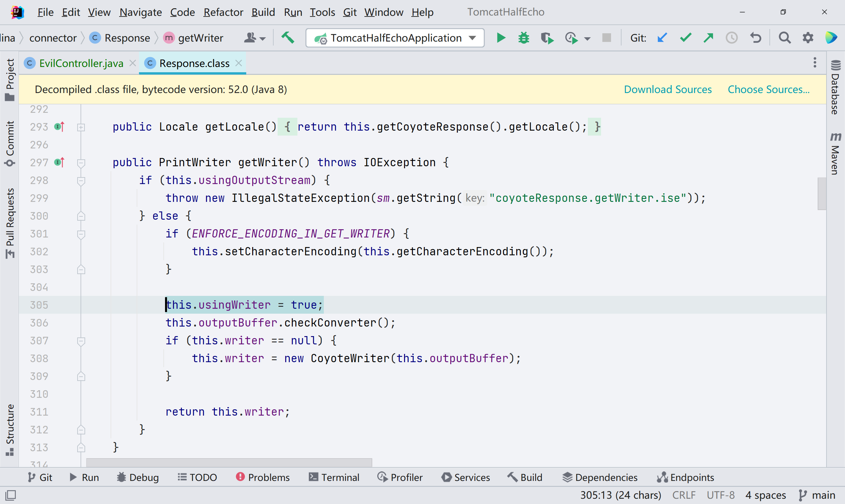
Task: Open Settings via the gear icon
Action: coord(808,38)
